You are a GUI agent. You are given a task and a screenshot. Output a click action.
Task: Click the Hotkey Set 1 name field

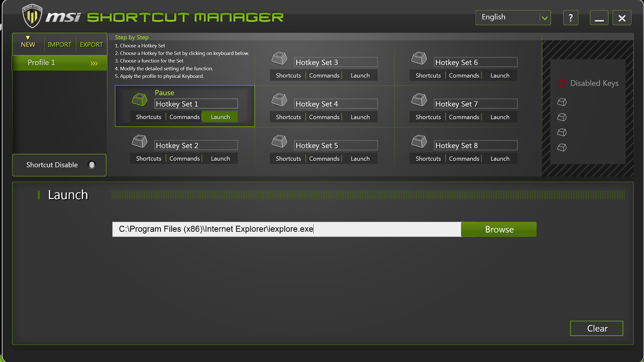click(196, 104)
